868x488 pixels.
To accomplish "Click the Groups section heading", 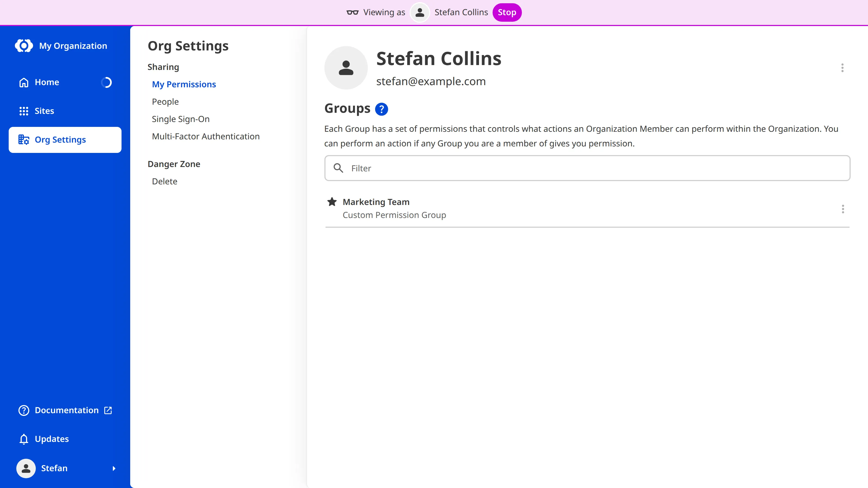I will coord(347,109).
